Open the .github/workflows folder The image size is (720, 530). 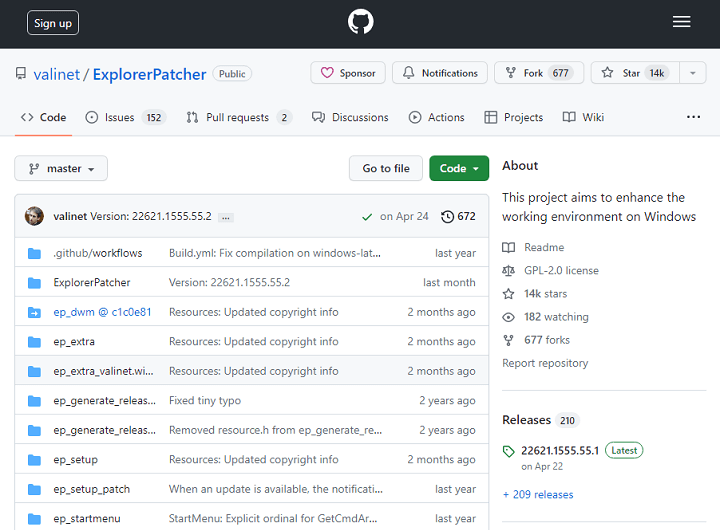pos(98,253)
